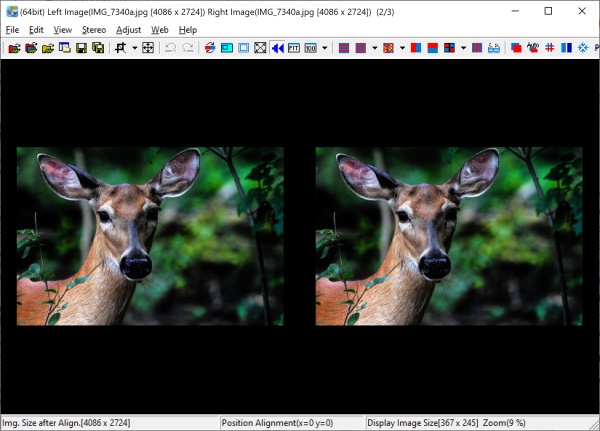Click the right deer image
The width and height of the screenshot is (600, 431).
pyautogui.click(x=449, y=236)
